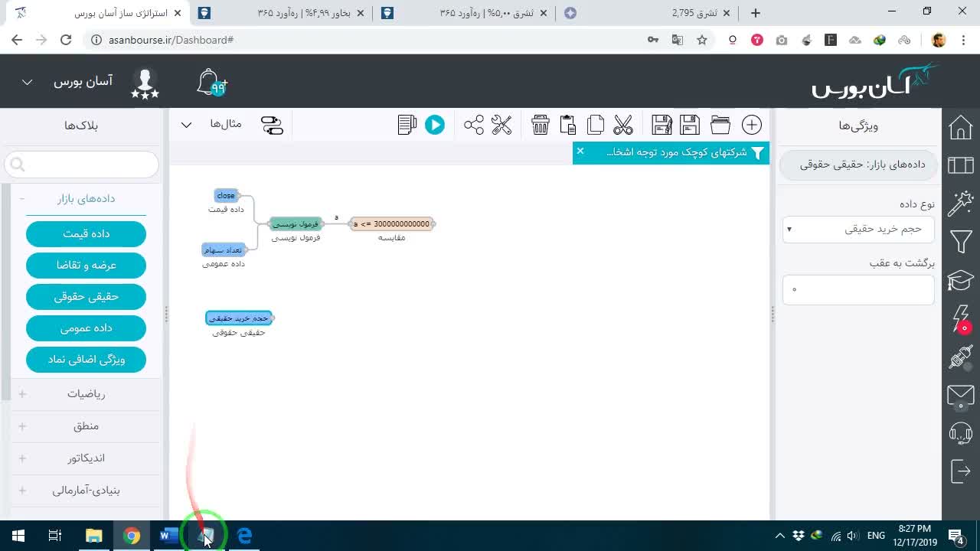Switch to the بخاور browser tab
The width and height of the screenshot is (980, 551).
point(279,13)
